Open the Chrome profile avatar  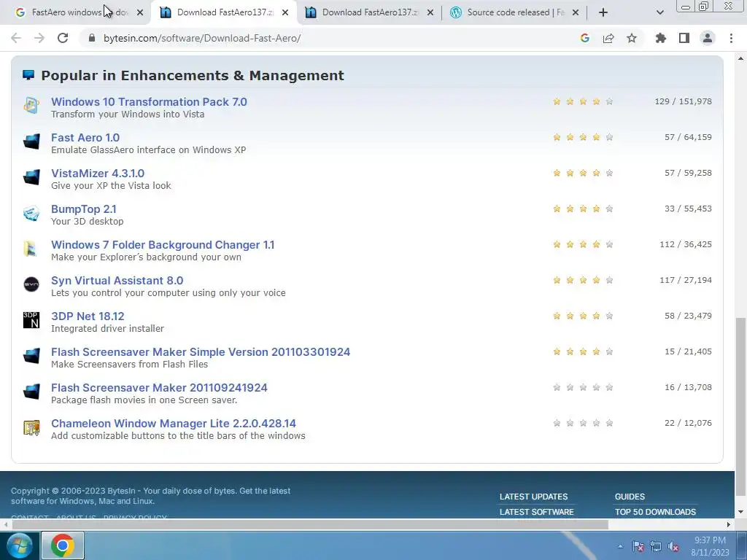[708, 38]
